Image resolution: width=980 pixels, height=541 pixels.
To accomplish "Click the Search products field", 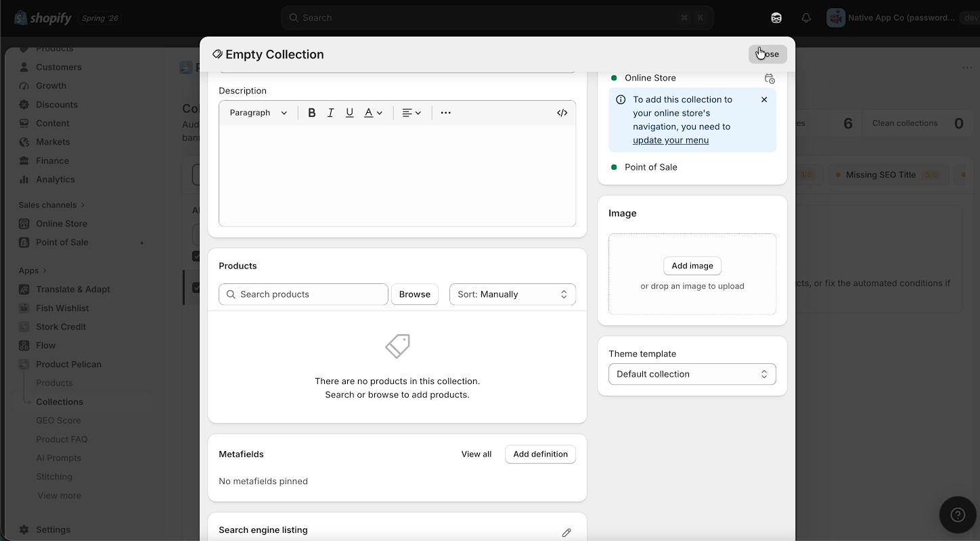I will click(303, 294).
